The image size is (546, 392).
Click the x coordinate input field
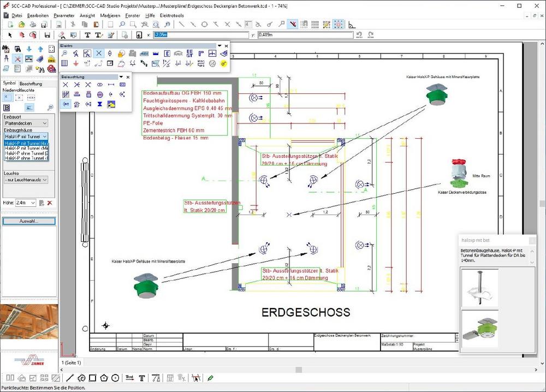[x=200, y=35]
